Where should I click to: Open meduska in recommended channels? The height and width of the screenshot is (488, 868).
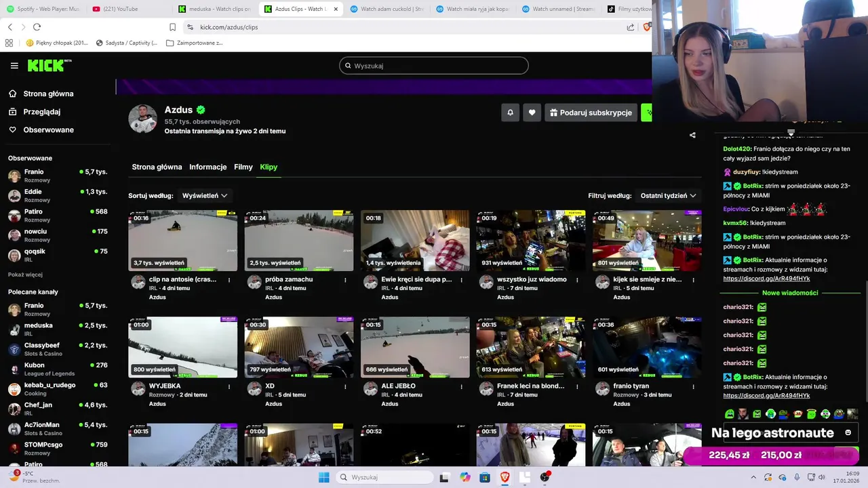pos(57,329)
